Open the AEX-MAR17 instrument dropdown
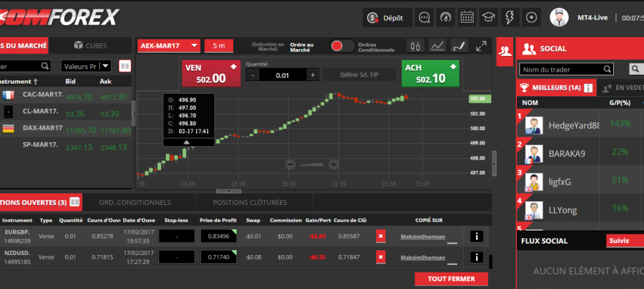The image size is (644, 289). (x=169, y=46)
